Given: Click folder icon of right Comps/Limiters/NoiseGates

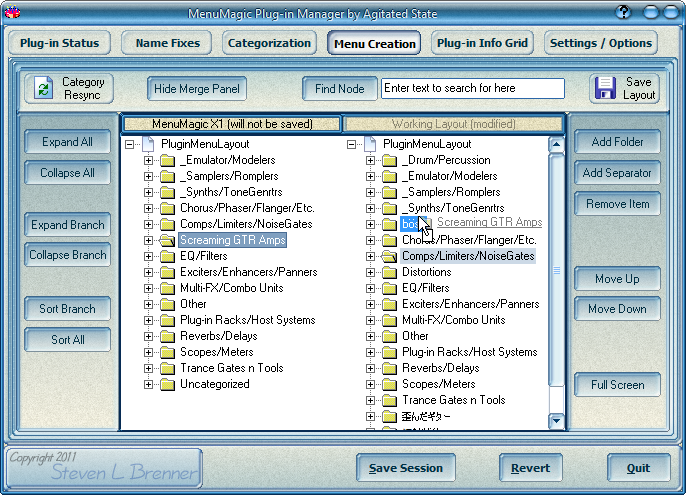Looking at the screenshot, I should tap(389, 256).
